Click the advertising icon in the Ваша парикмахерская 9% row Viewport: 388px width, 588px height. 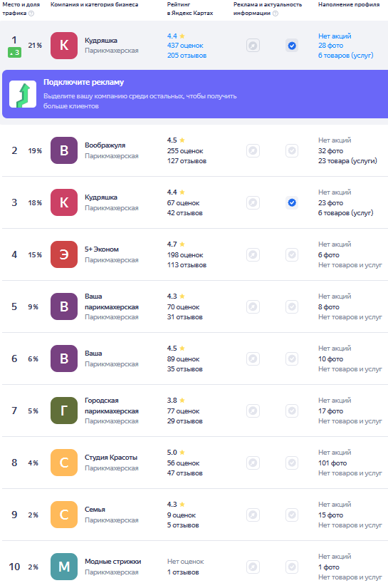coord(253,307)
